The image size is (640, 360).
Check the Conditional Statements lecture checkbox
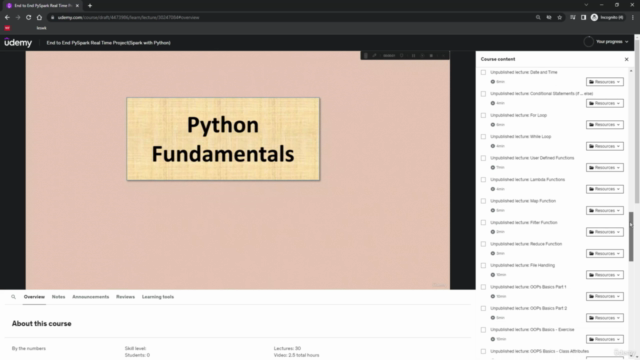483,94
